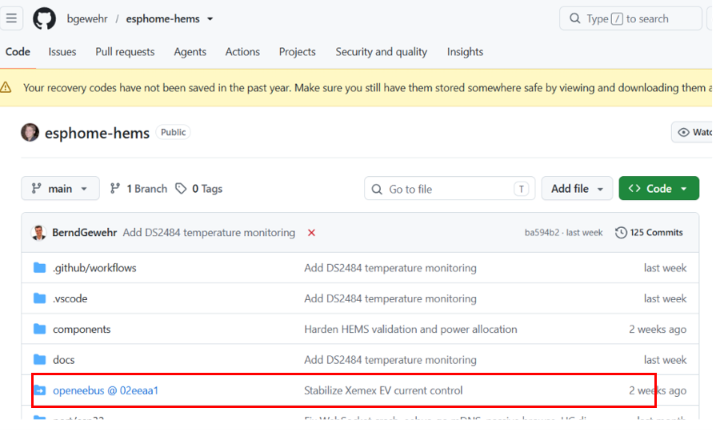713x430 pixels.
Task: Click the .vscode folder icon
Action: click(40, 298)
